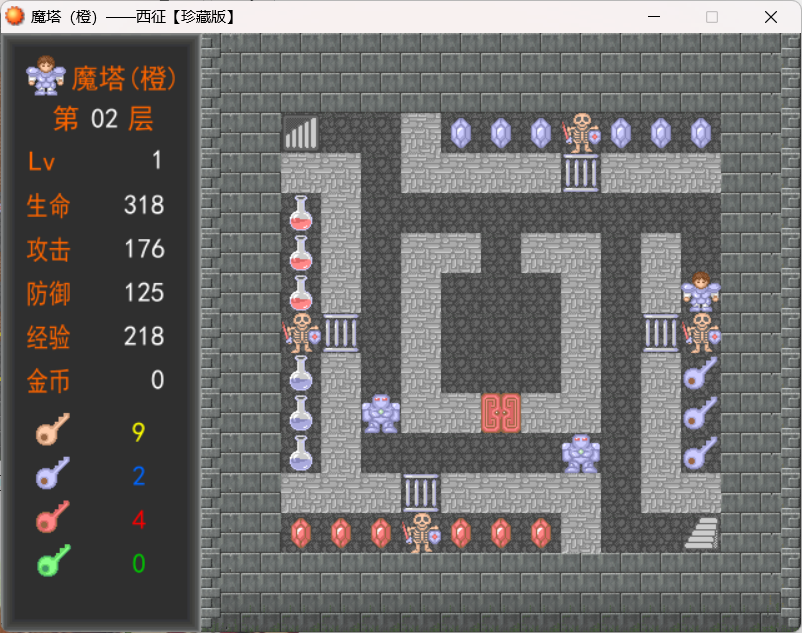Screen dimensions: 802x633
Task: Collect the red gem just left of bottom skeleton
Action: 381,533
